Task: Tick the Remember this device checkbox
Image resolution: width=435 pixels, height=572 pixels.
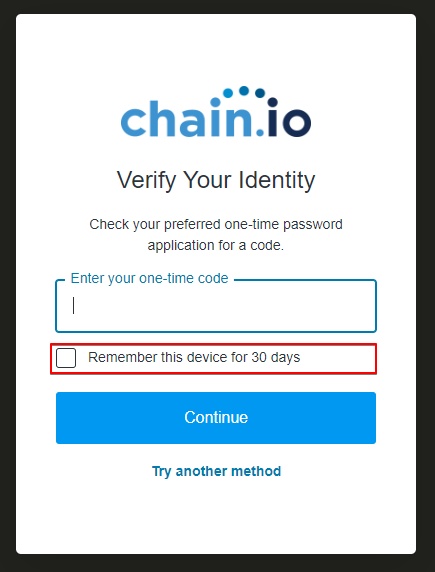Action: 66,358
